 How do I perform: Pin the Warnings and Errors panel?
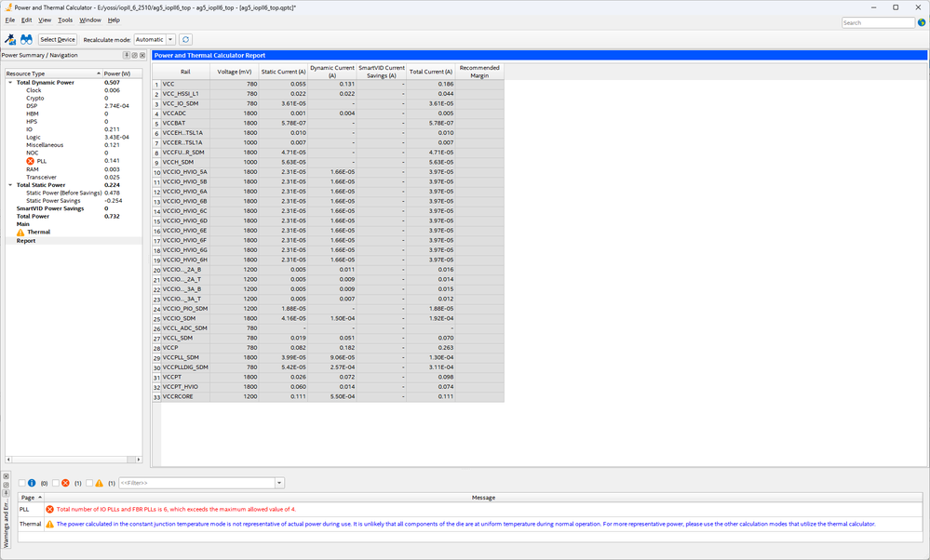(x=6, y=492)
